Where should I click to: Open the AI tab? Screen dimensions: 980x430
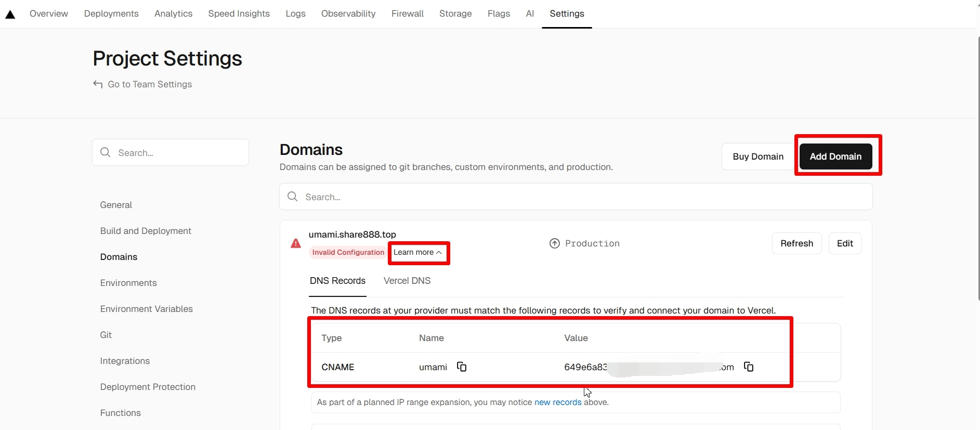(x=530, y=14)
